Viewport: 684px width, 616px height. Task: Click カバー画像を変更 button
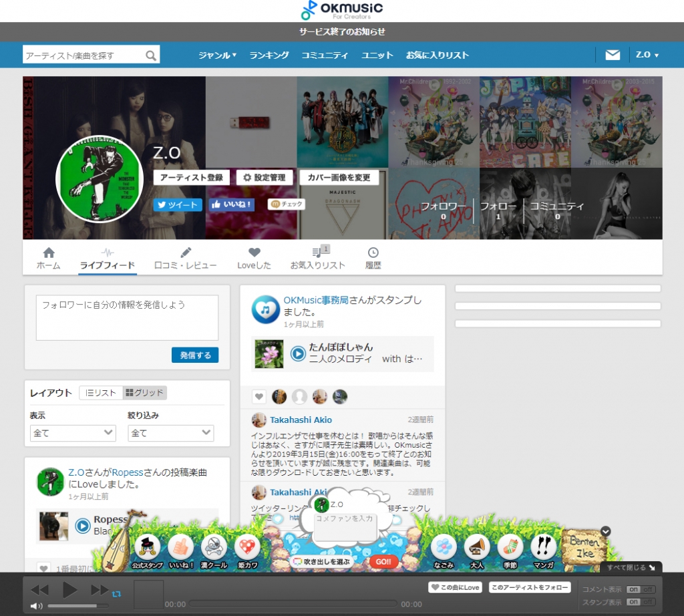pyautogui.click(x=339, y=177)
